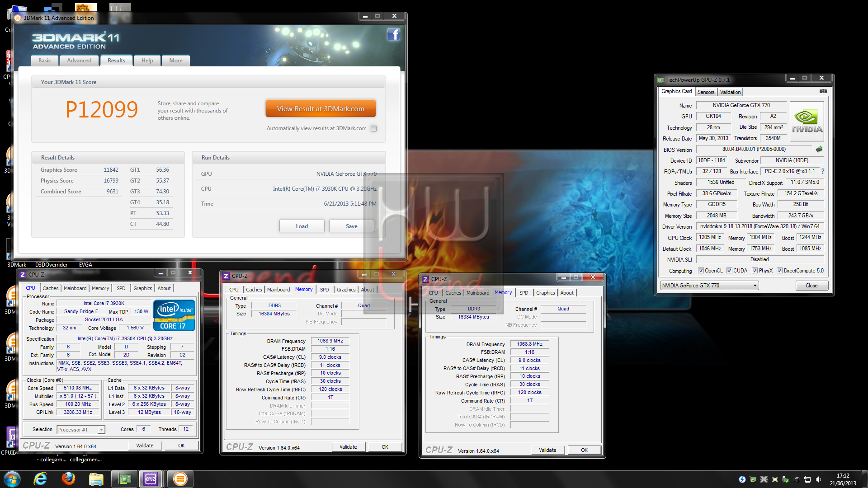Click View Result at 3DMark.com button
Viewport: 868px width, 488px height.
(x=321, y=109)
